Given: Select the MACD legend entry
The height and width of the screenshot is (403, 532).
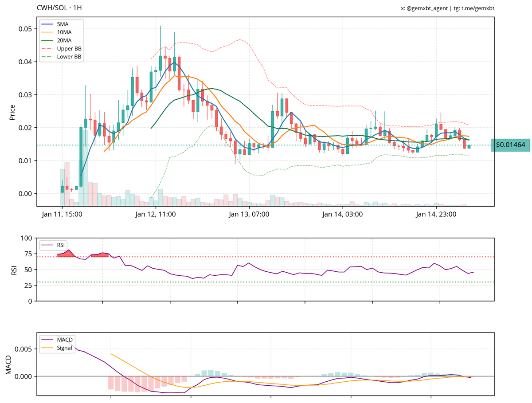Looking at the screenshot, I should [x=57, y=340].
